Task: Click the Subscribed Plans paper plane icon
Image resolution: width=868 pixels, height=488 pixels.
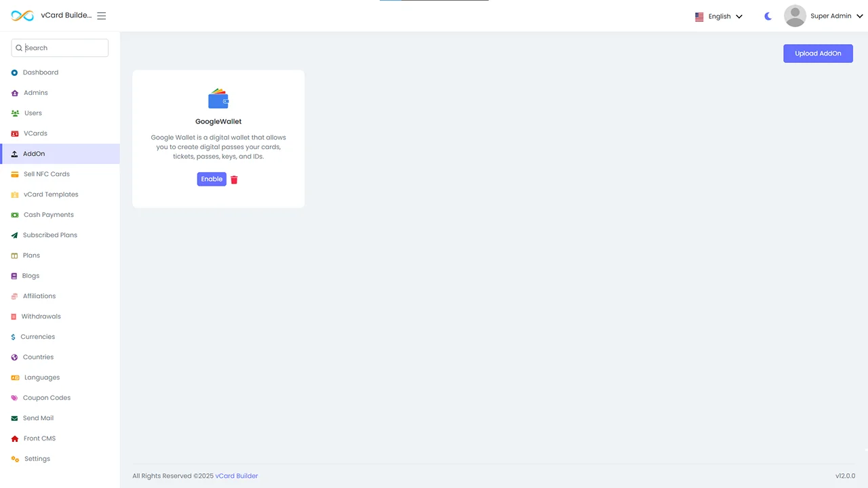Action: [15, 235]
